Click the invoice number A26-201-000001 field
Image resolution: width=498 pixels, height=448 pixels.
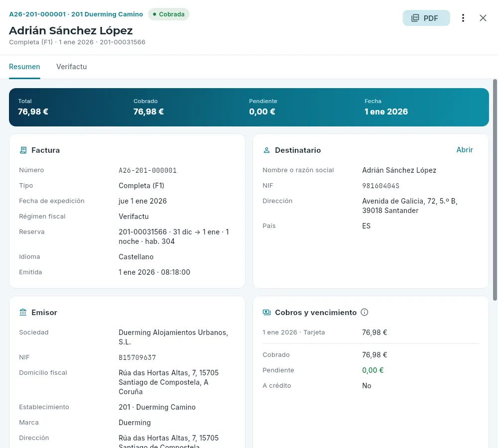(x=147, y=171)
